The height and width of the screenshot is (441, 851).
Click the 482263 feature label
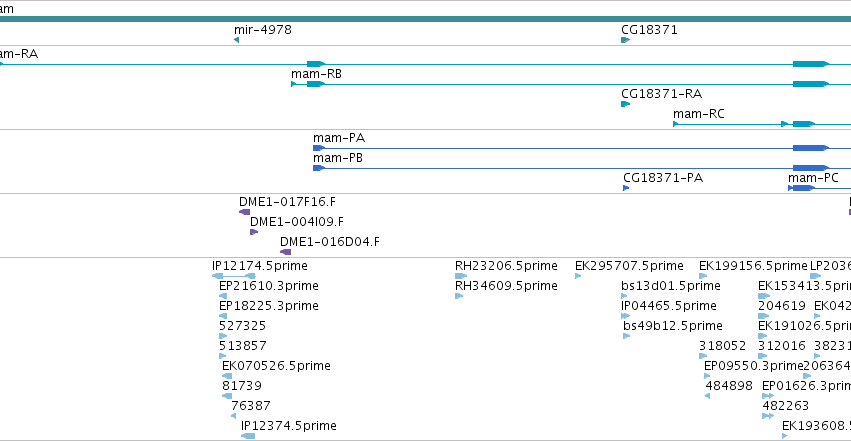pos(785,406)
